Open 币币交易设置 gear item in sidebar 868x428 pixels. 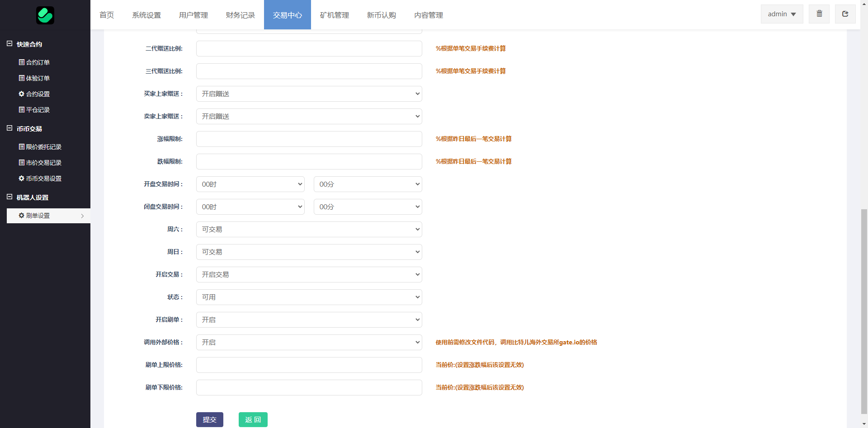[40, 179]
